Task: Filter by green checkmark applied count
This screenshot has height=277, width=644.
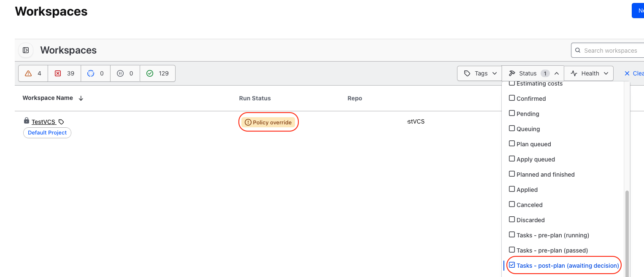Action: point(157,73)
